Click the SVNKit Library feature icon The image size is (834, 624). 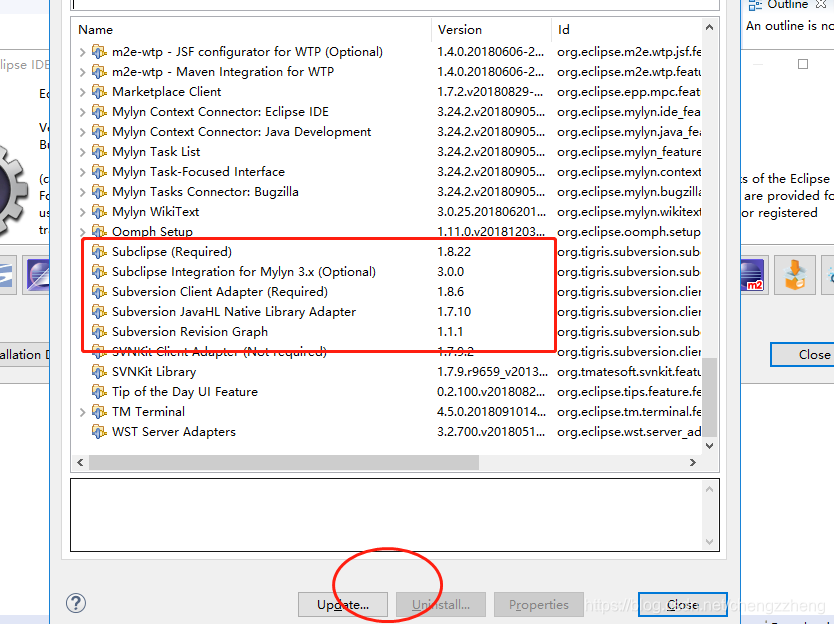[x=98, y=372]
